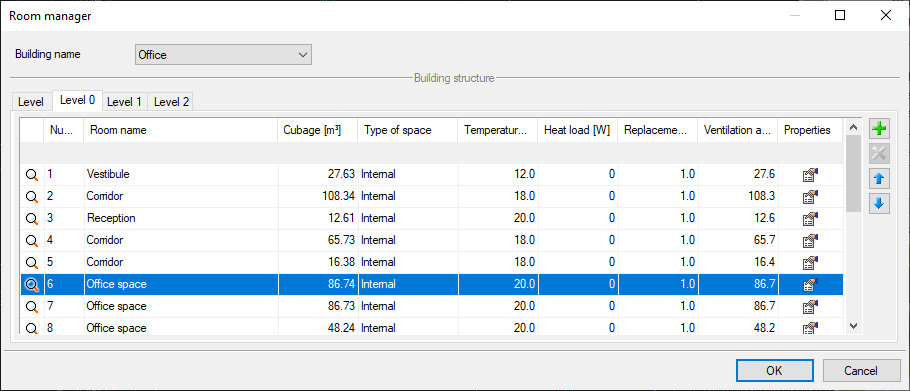Move room down with blue down arrow
Screen dimensions: 910x391
(x=880, y=204)
